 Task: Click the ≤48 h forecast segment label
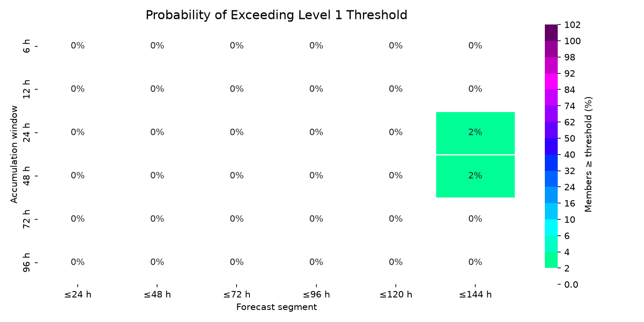pos(157,295)
